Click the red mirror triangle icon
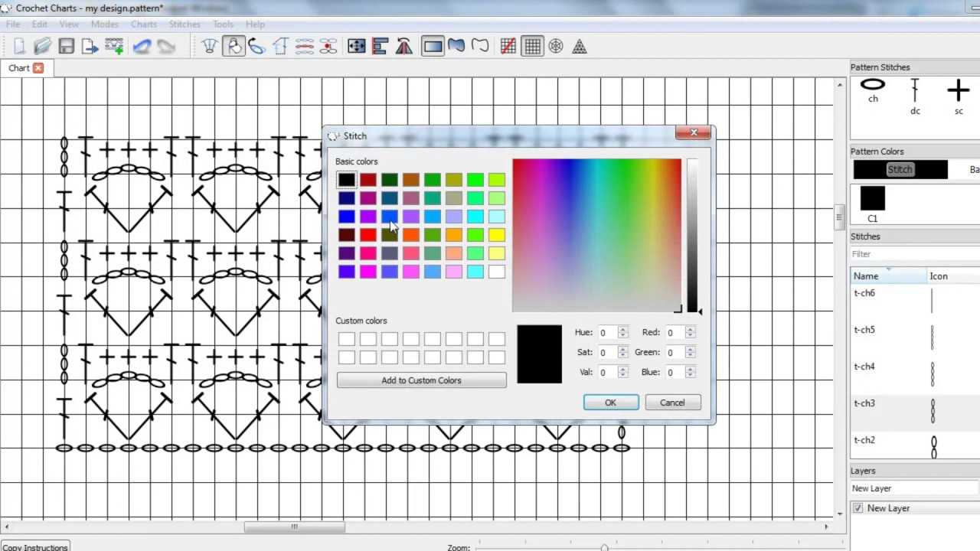This screenshot has height=551, width=980. point(404,47)
